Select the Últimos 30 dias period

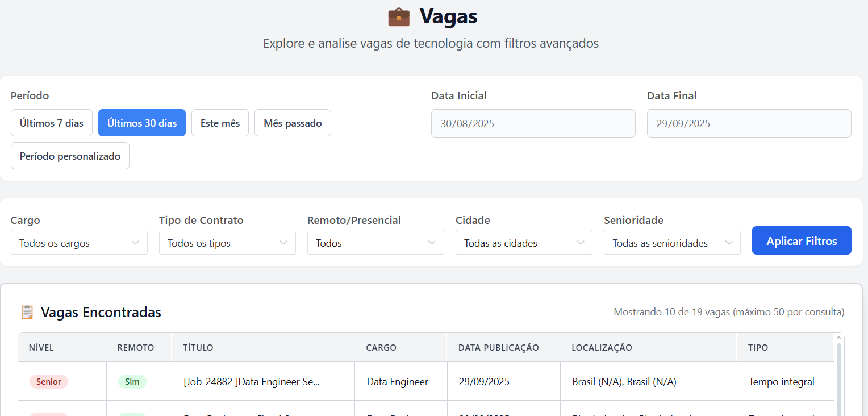tap(142, 123)
